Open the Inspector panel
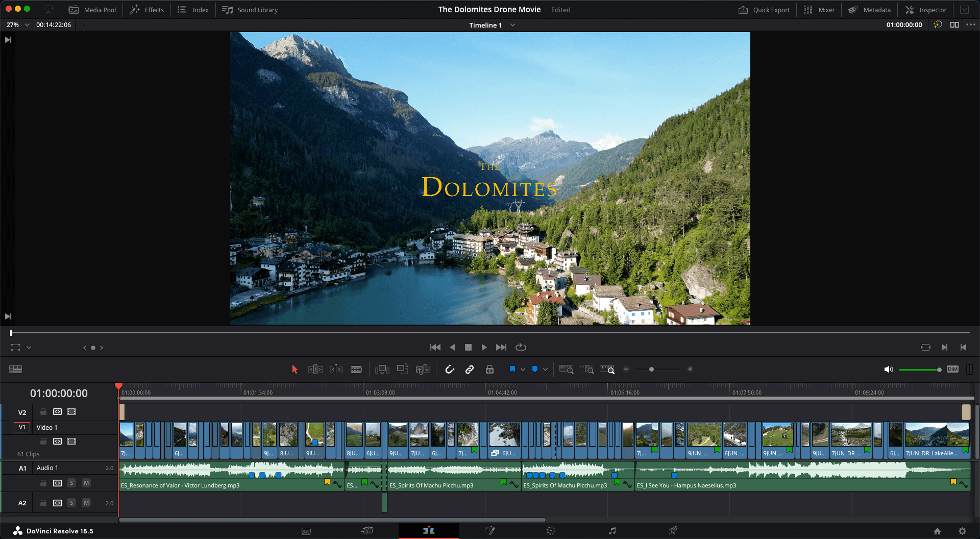This screenshot has width=980, height=539. pos(926,10)
